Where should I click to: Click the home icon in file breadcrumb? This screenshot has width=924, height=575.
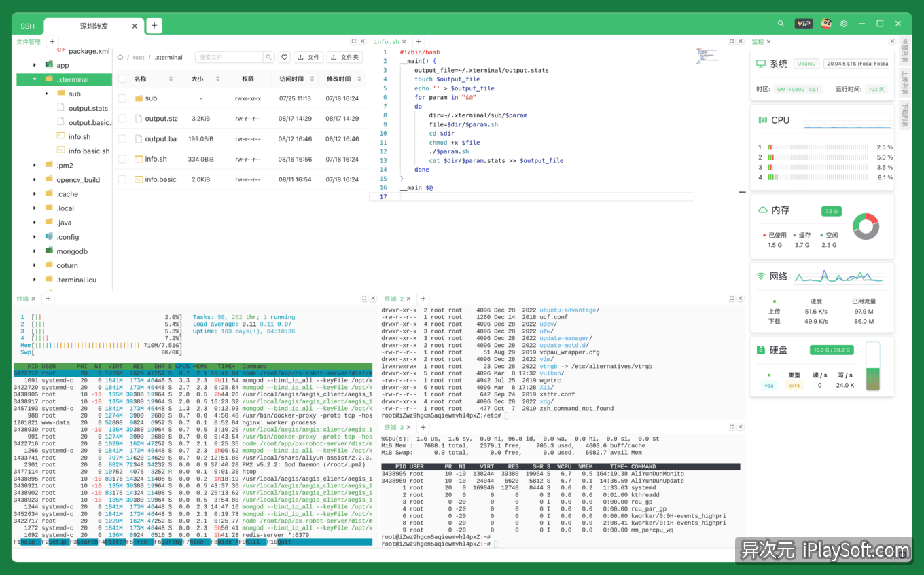(120, 57)
